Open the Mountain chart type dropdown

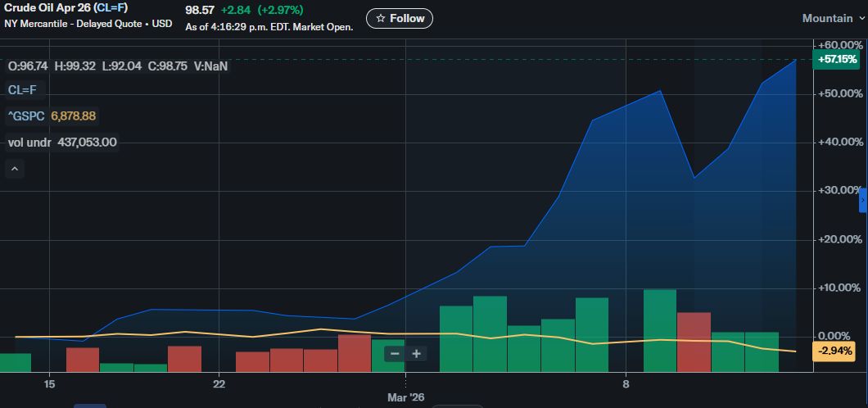[x=832, y=18]
